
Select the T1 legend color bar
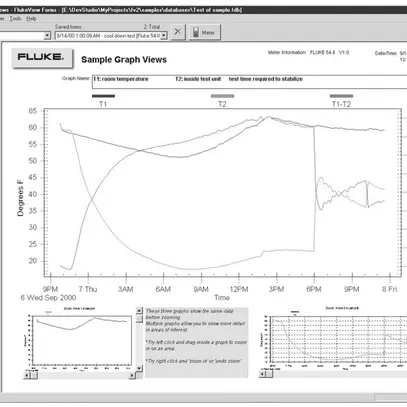103,96
